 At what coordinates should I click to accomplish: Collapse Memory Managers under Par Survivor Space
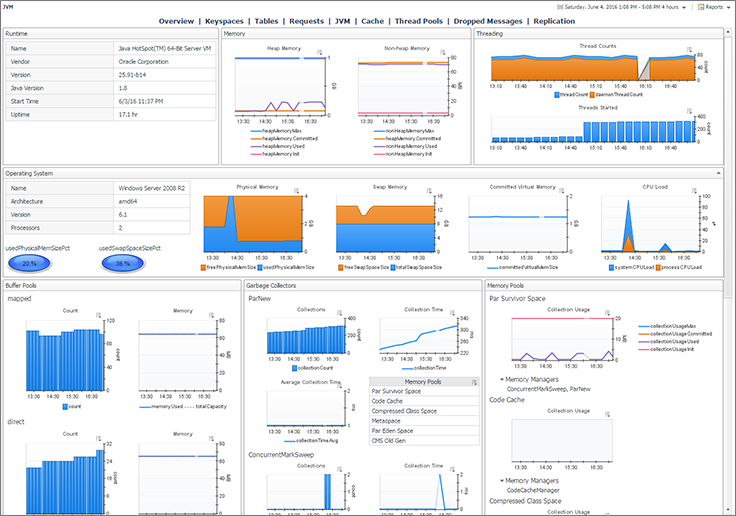502,379
